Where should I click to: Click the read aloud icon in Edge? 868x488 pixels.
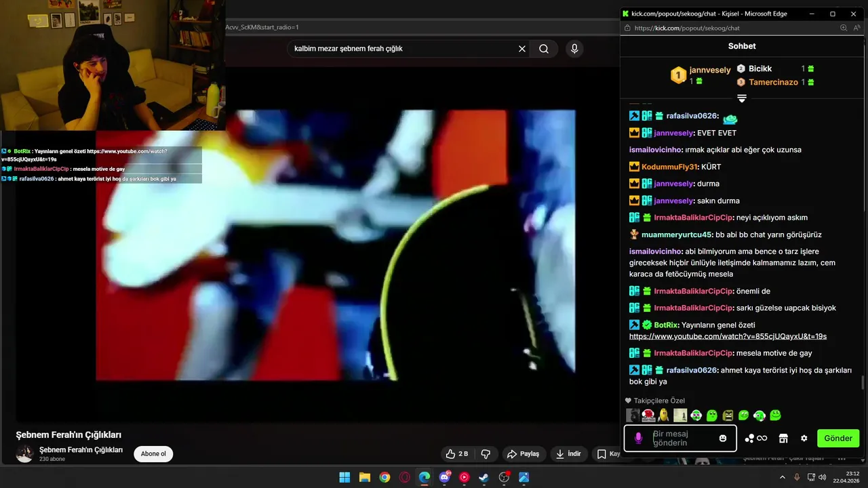857,28
